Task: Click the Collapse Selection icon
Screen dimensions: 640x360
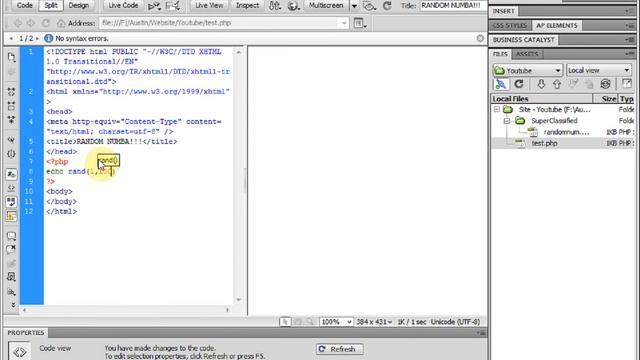Action: click(11, 106)
